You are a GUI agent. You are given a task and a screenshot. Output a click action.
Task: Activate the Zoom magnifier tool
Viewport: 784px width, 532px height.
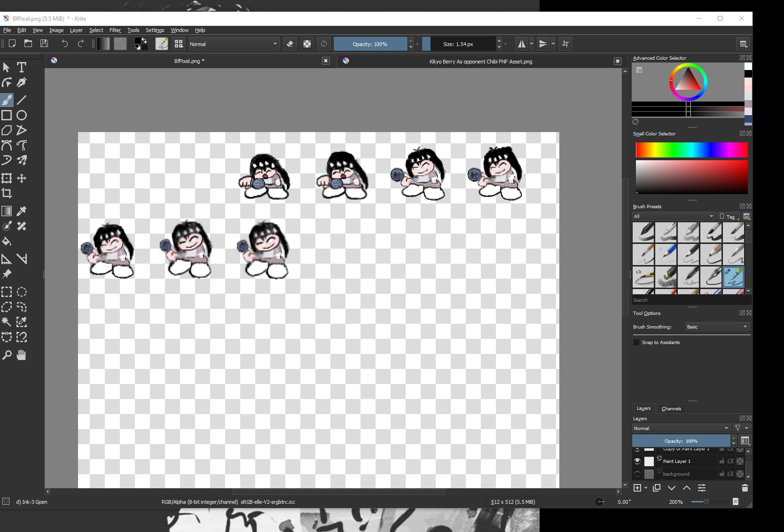7,355
